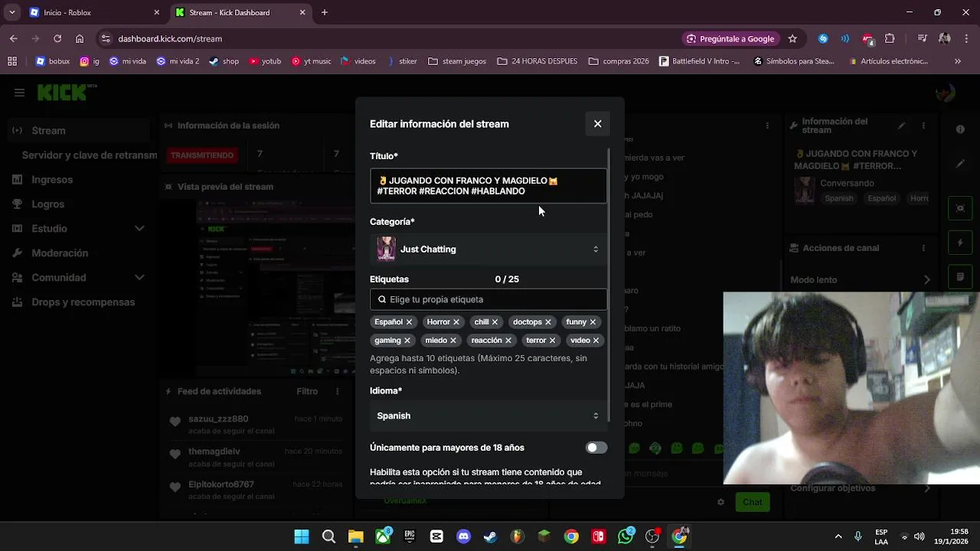The height and width of the screenshot is (551, 980).
Task: Click notes icon in right rail
Action: (x=961, y=276)
